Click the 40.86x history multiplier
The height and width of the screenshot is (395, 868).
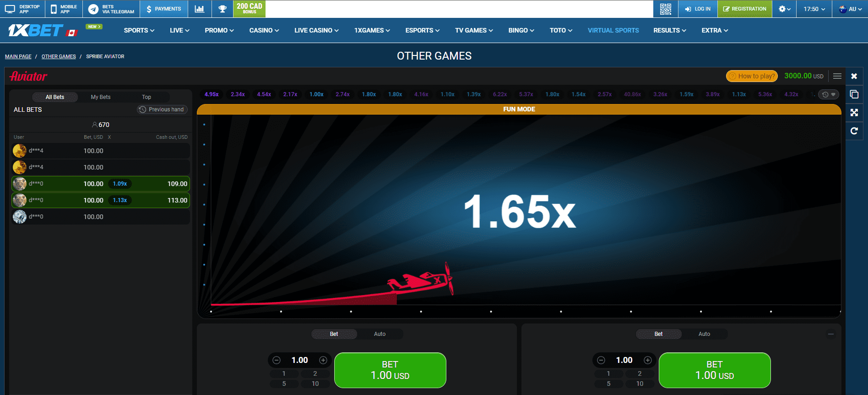point(632,94)
